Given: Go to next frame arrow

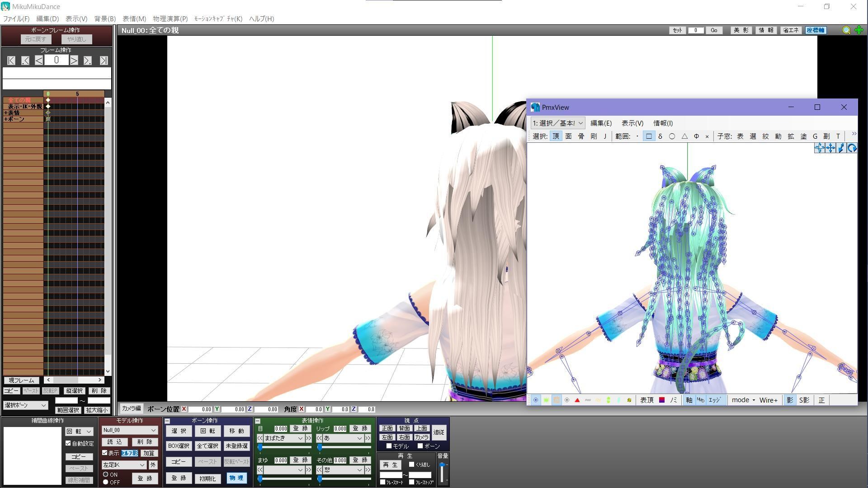Looking at the screenshot, I should pyautogui.click(x=74, y=61).
